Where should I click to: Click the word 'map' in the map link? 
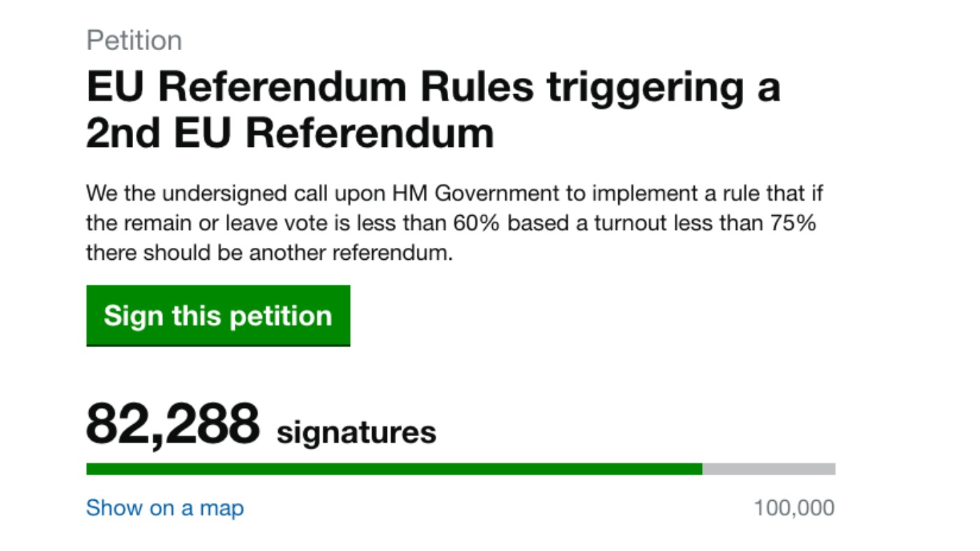[x=222, y=509]
